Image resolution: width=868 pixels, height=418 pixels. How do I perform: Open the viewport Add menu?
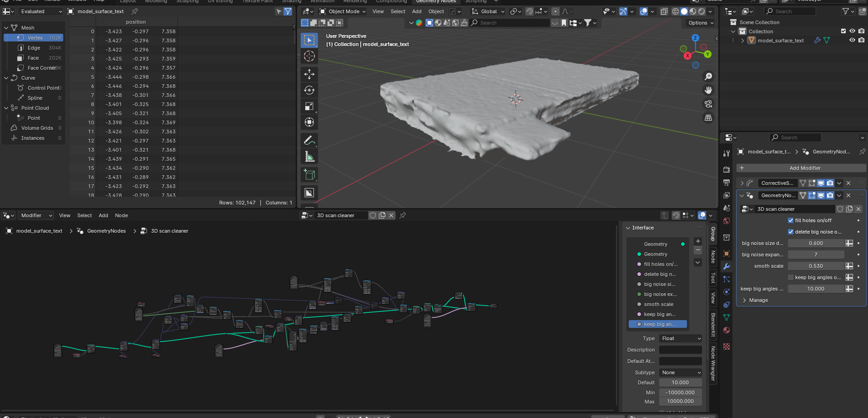417,11
